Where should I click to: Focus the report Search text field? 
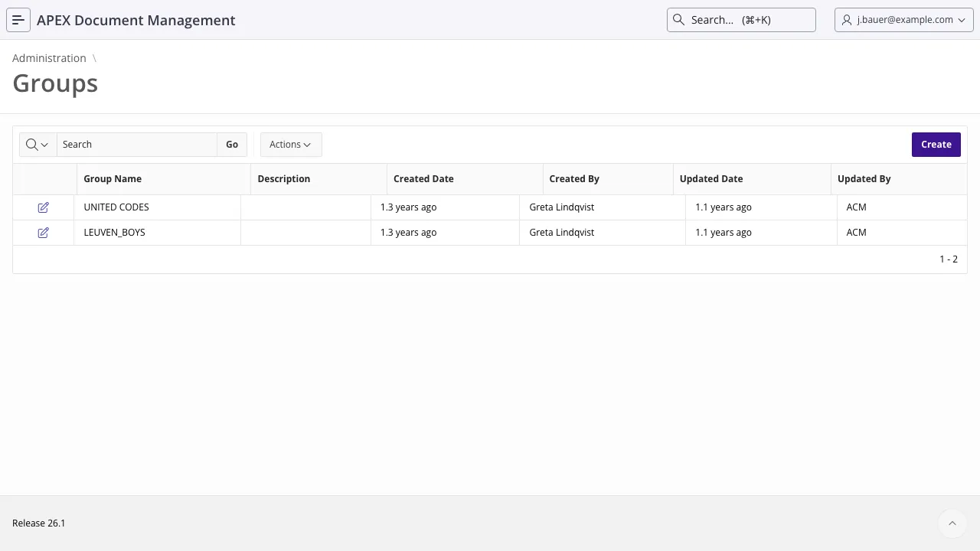point(137,145)
